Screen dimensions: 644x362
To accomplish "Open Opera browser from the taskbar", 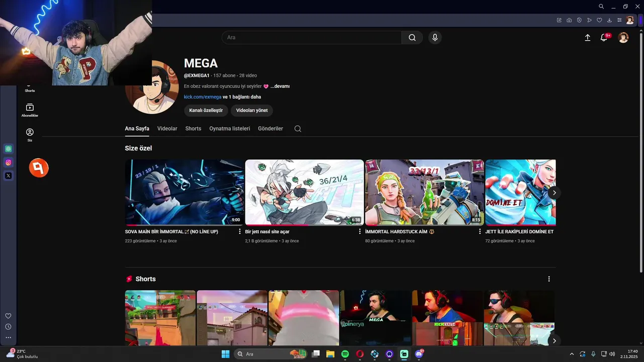I will [360, 354].
